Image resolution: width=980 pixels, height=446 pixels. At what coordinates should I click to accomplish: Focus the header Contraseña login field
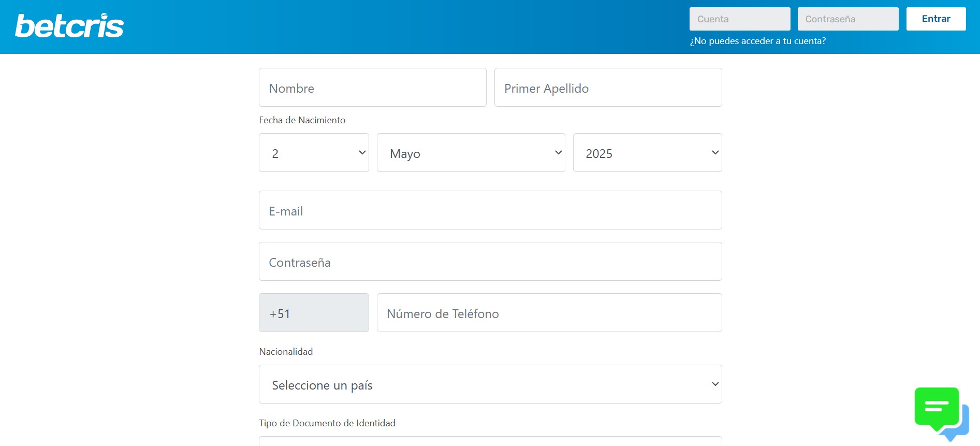(x=848, y=19)
